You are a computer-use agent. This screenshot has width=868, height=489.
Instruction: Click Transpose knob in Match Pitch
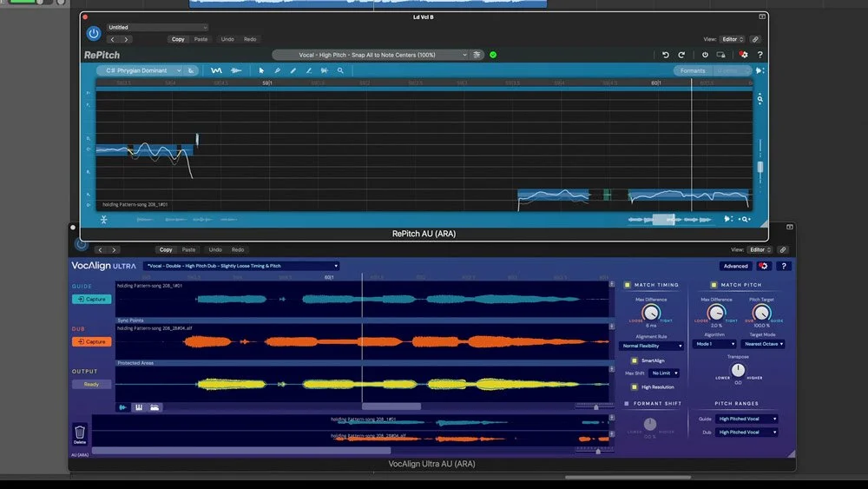pyautogui.click(x=738, y=370)
